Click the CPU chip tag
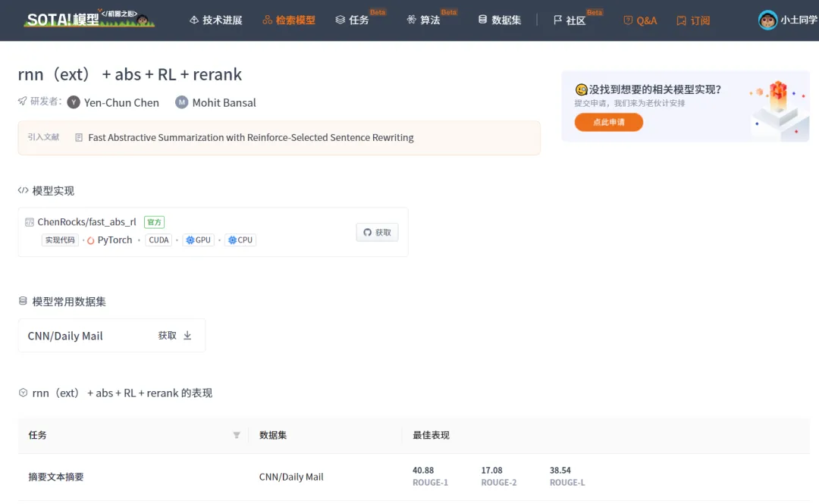819x504 pixels. tap(240, 240)
